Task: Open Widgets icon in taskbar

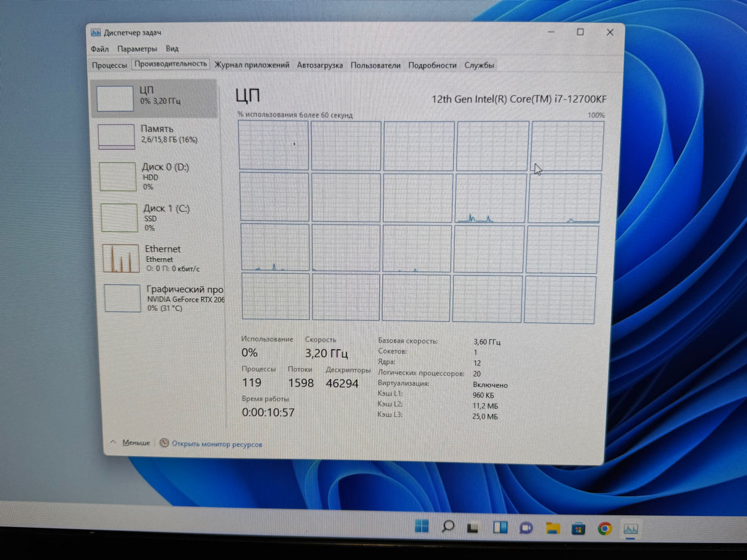Action: pos(500,528)
